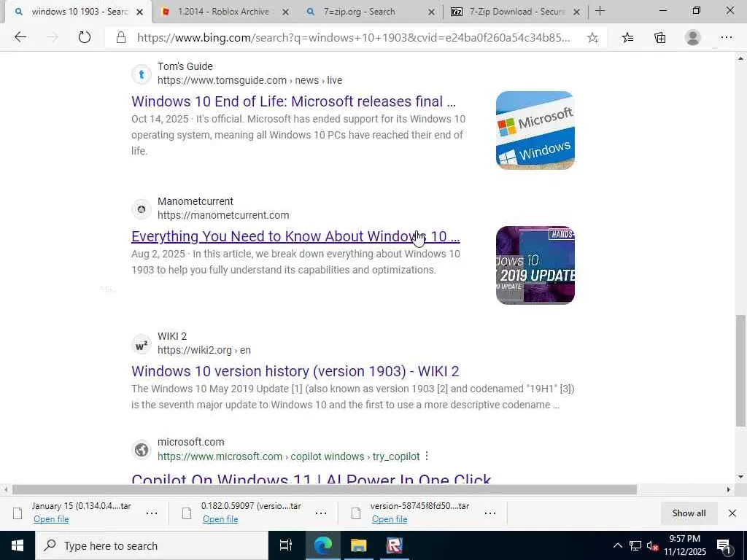Open the Collections icon
Image resolution: width=747 pixels, height=560 pixels.
click(659, 38)
